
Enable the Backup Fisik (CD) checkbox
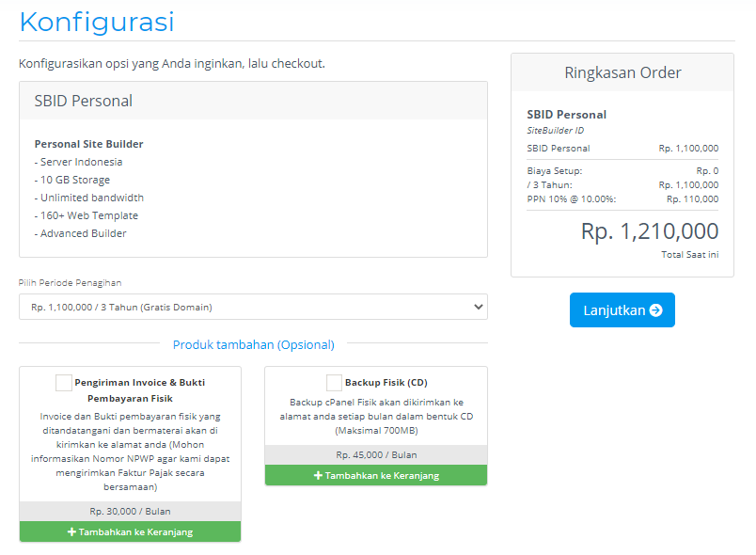(334, 383)
